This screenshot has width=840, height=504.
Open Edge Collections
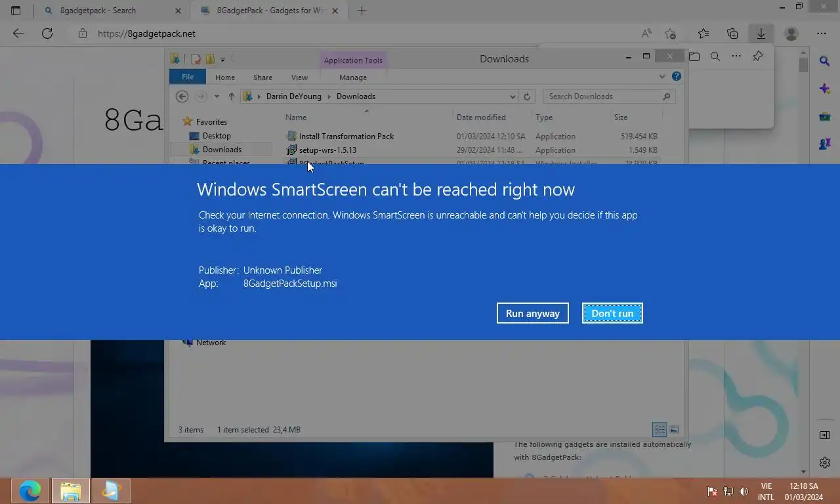point(732,33)
